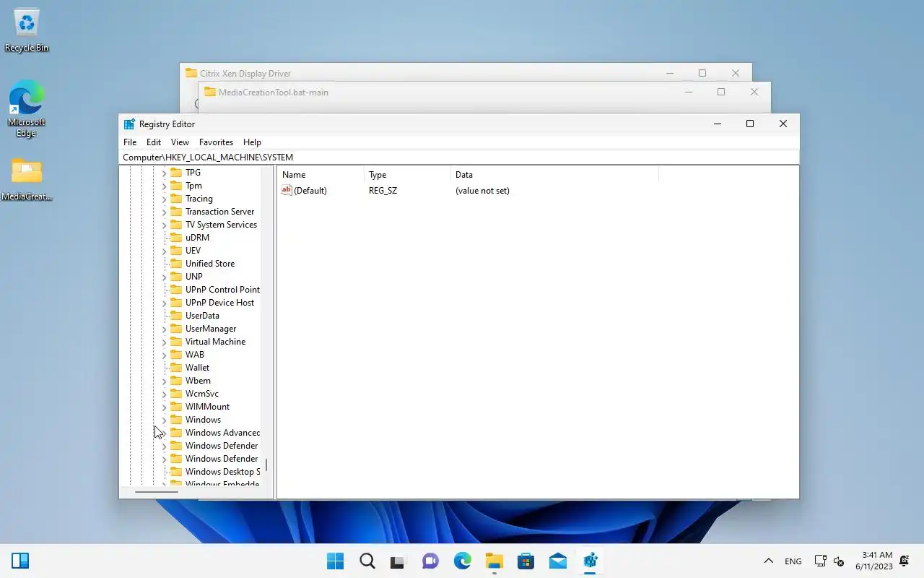Image resolution: width=924 pixels, height=578 pixels.
Task: Expand the Wbem key
Action: click(x=164, y=381)
